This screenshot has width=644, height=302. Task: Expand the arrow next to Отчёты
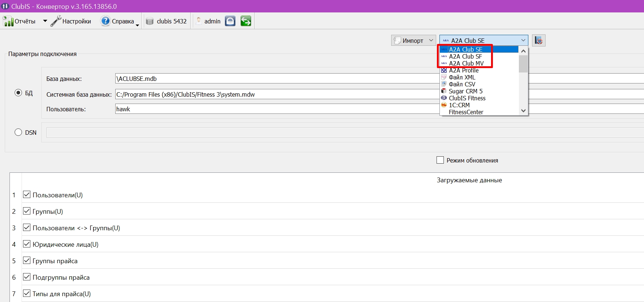coord(45,21)
